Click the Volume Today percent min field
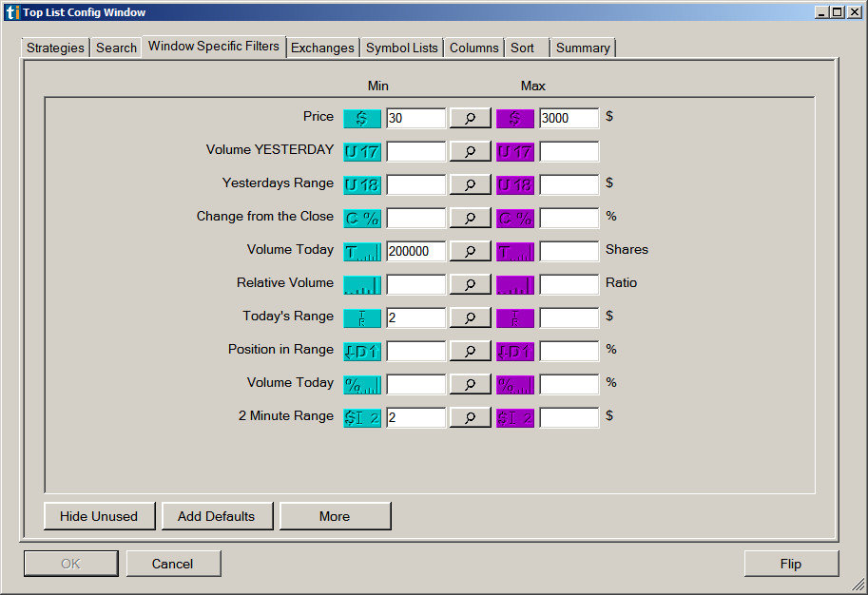 coord(415,385)
